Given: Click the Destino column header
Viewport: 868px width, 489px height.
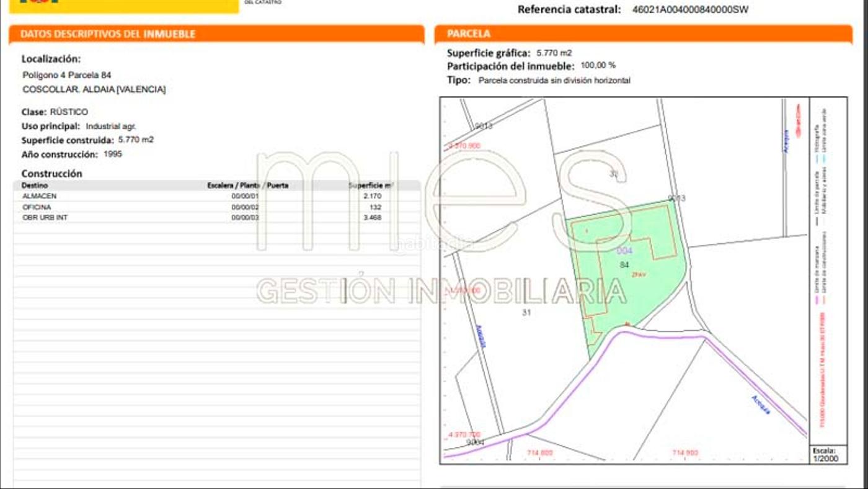Looking at the screenshot, I should tap(35, 186).
